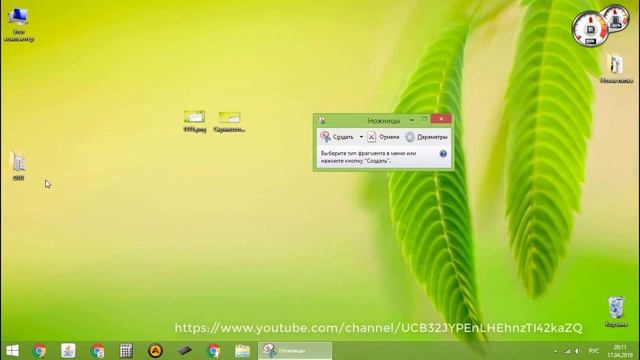Screen dimensions: 640x360
Task: Click the large CPU meter gadget
Action: 590,29
